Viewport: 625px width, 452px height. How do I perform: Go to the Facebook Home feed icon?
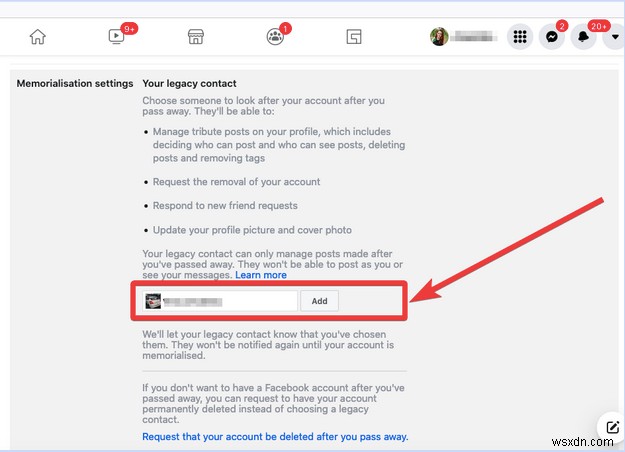37,37
